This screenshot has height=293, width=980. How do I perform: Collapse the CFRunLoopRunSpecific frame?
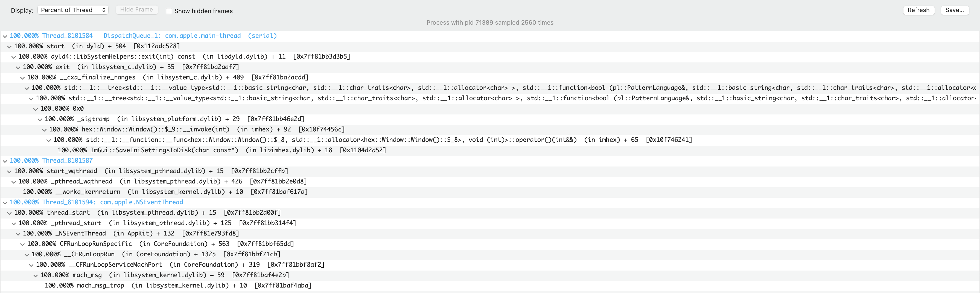pos(22,243)
